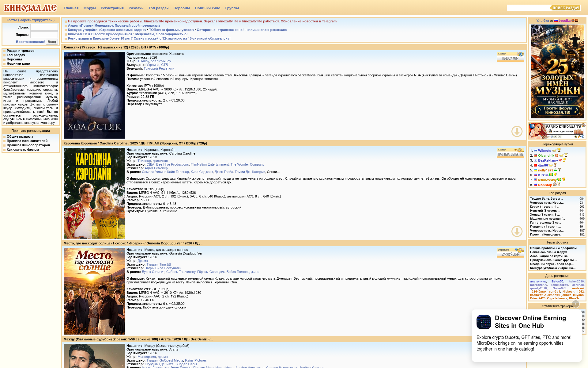
Task: Click the download arrow icon for Каролина Кэролайн
Action: point(517,232)
